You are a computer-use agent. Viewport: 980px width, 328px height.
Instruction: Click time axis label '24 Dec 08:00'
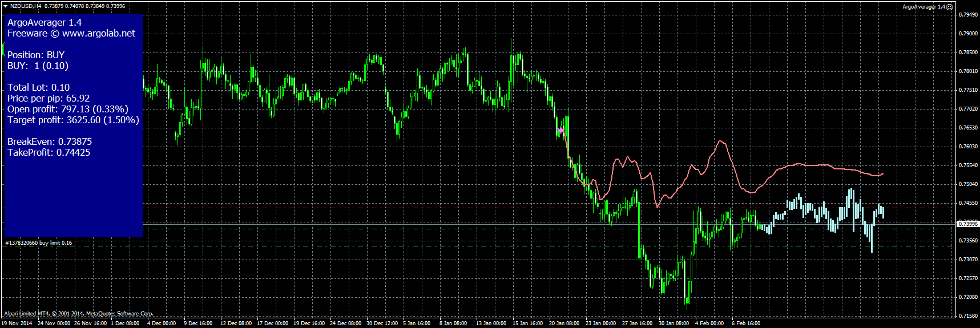pyautogui.click(x=346, y=323)
